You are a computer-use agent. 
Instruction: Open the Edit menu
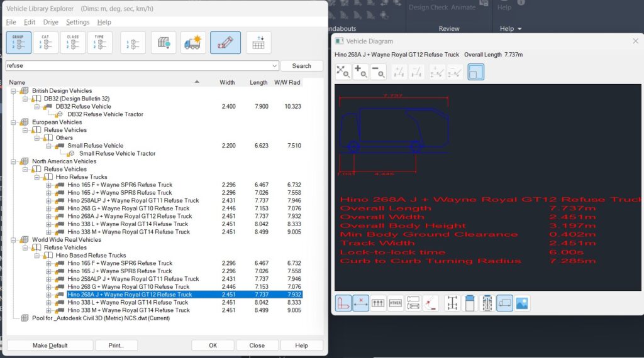(x=29, y=22)
